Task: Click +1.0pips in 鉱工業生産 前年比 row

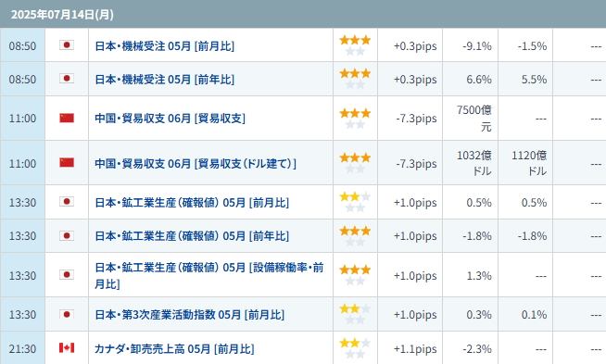Action: (415, 236)
